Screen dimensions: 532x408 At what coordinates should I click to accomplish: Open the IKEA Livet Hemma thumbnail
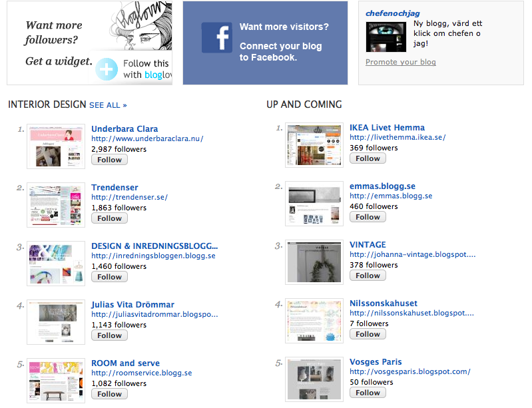click(x=314, y=145)
